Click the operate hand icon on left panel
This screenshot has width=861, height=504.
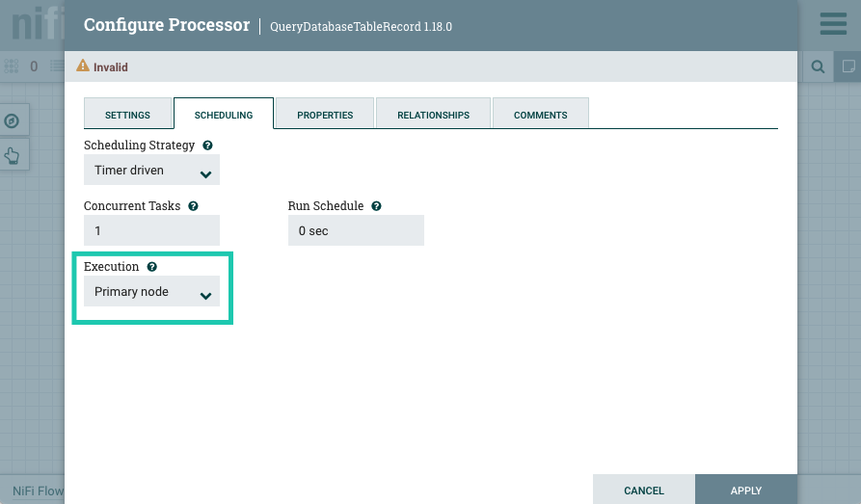[x=13, y=154]
